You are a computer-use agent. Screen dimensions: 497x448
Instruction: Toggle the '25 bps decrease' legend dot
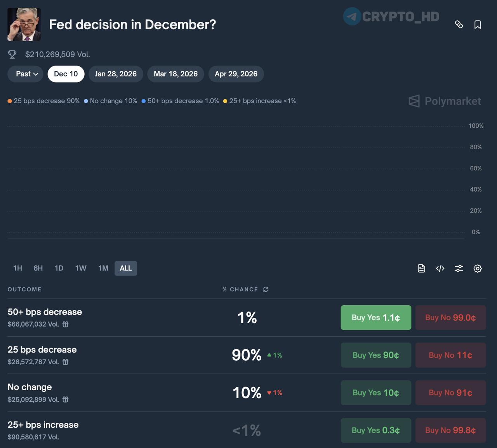click(9, 101)
